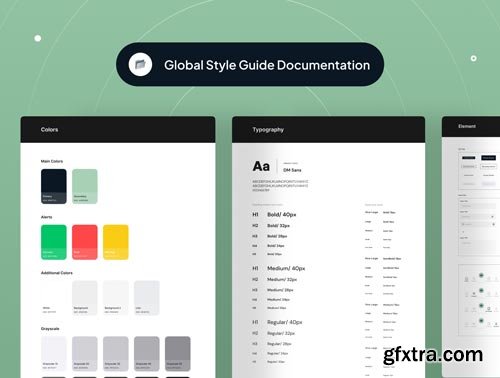Select the White swatch under Additional Colors
Image resolution: width=500 pixels, height=378 pixels.
[x=54, y=298]
